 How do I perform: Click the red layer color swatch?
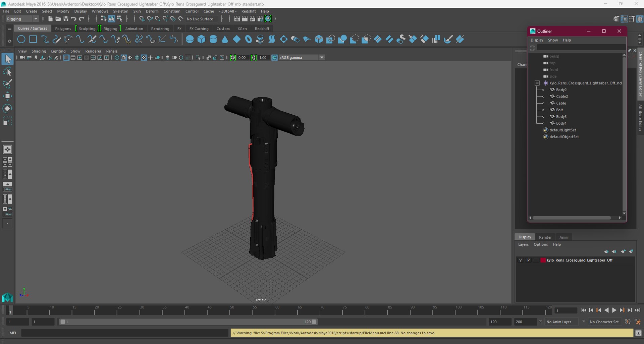coord(543,260)
